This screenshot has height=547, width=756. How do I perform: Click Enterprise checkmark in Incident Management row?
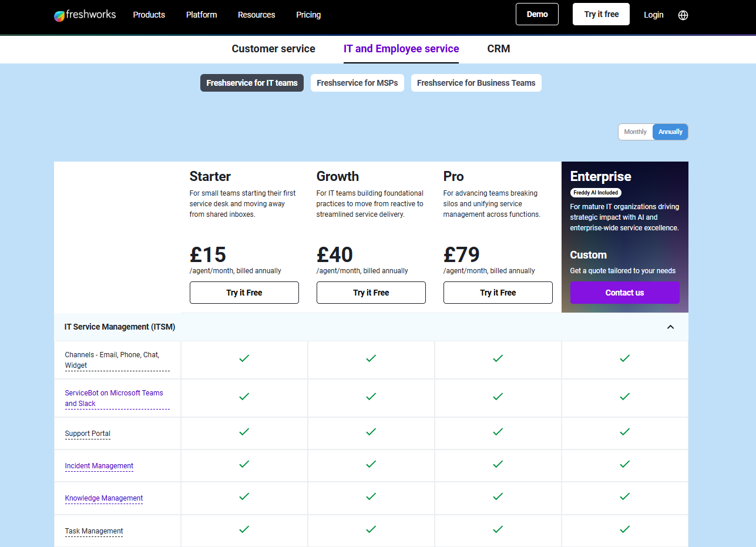coord(624,464)
